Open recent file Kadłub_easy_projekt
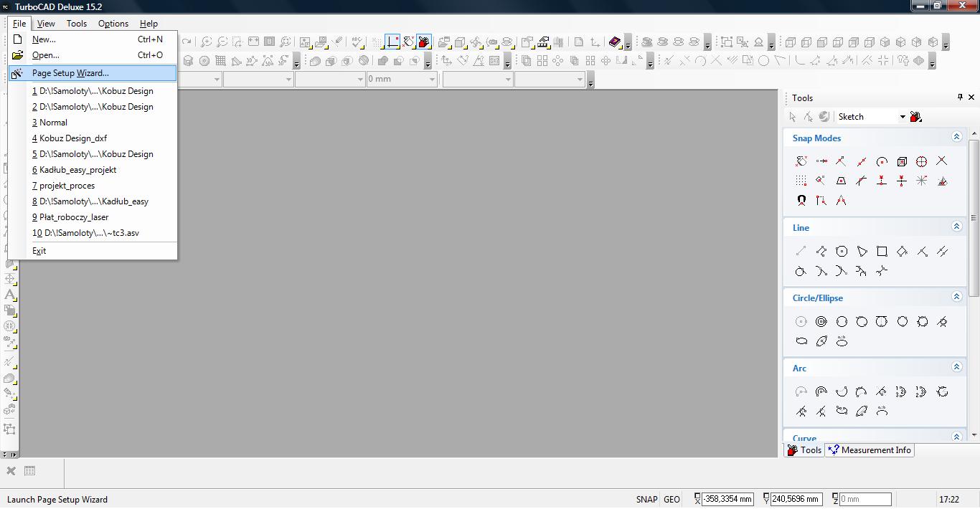The height and width of the screenshot is (509, 980). (x=77, y=170)
